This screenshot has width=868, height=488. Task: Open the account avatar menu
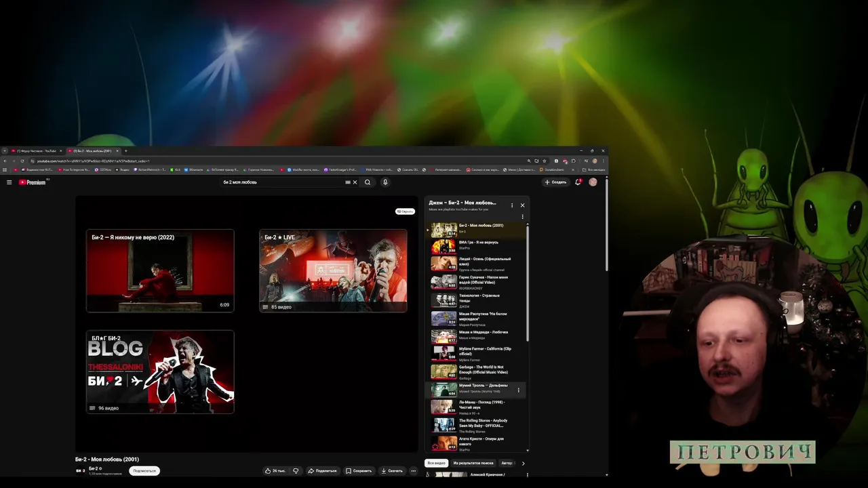[x=593, y=182]
